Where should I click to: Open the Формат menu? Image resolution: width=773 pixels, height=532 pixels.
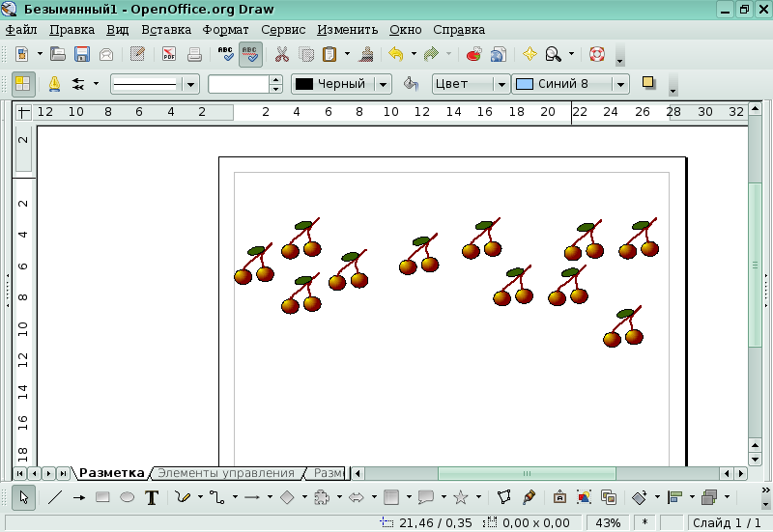(x=225, y=30)
